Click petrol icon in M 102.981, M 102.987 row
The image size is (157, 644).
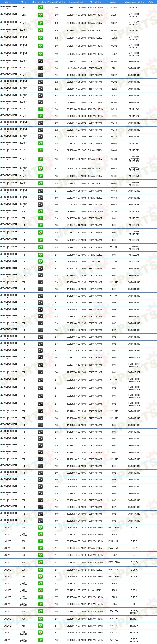coord(40,159)
